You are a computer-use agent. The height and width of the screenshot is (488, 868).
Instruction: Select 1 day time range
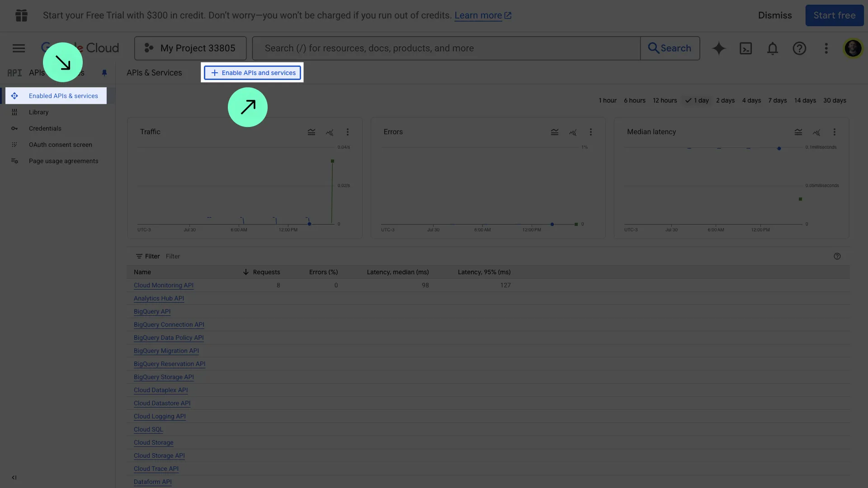(697, 100)
